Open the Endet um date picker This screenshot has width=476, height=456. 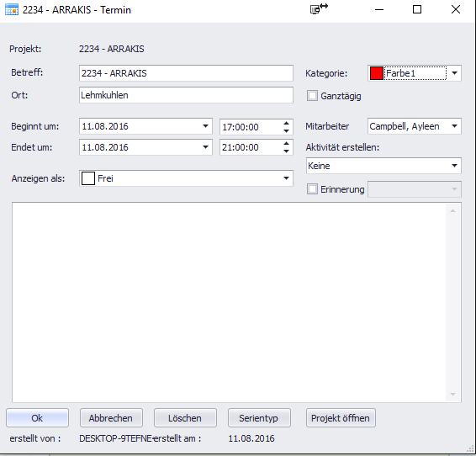[x=205, y=147]
